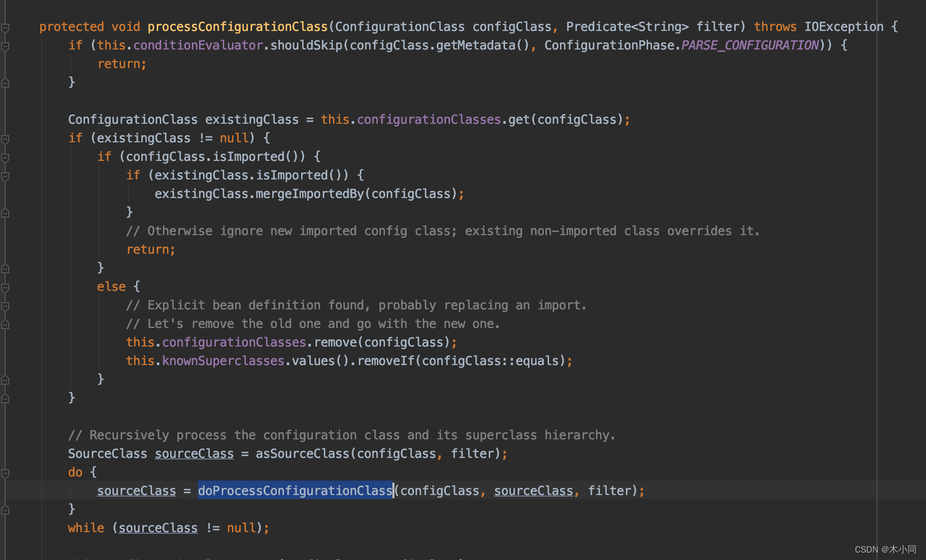Collapse the 'if (existingClass != null)' block
Viewport: 926px width, 560px height.
point(5,139)
